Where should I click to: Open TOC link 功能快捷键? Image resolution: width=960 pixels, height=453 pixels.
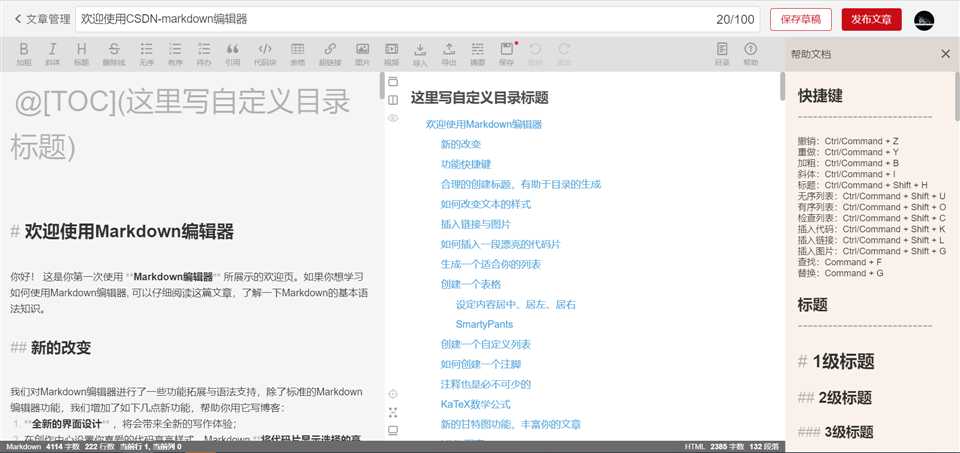tap(465, 165)
